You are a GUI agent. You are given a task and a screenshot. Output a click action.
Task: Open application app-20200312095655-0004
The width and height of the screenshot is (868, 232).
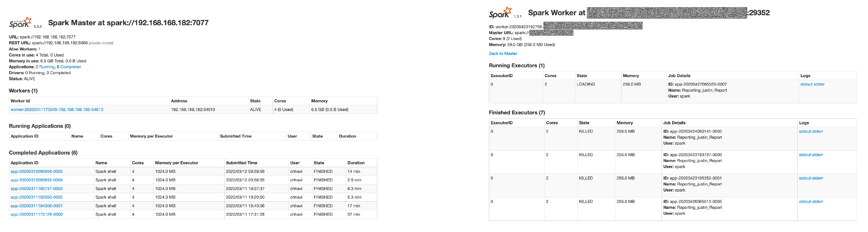coord(37,180)
